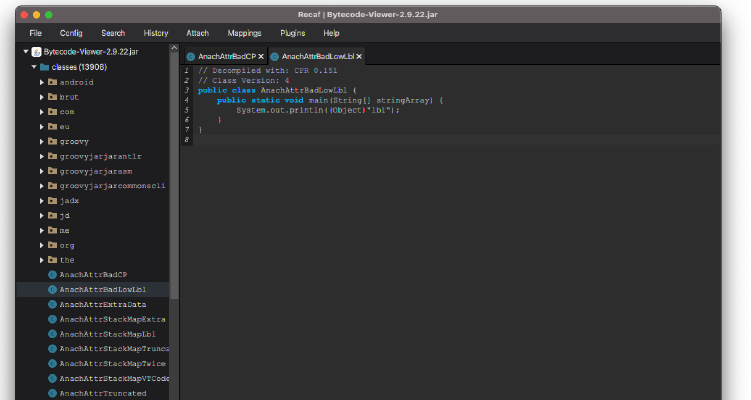Viewport: 751px width, 400px height.
Task: Close the AnachAttrBadCP tab
Action: (x=261, y=57)
